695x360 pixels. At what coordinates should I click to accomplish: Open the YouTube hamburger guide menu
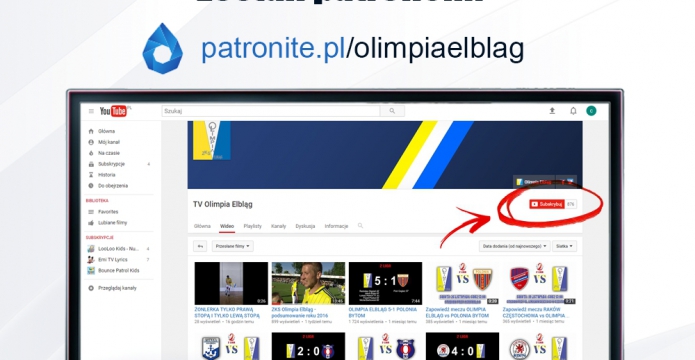[91, 111]
